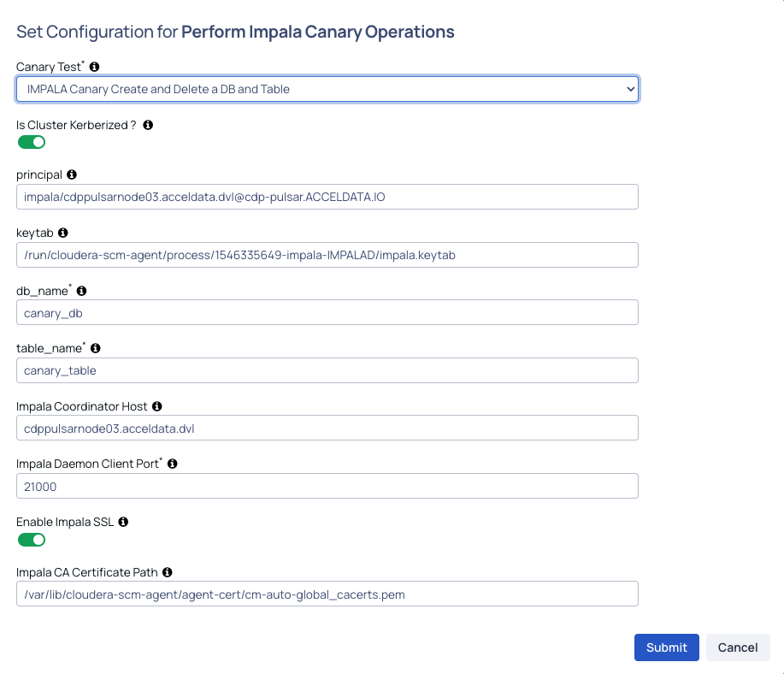Focus the keytab path input field
The height and width of the screenshot is (674, 784).
pos(327,255)
